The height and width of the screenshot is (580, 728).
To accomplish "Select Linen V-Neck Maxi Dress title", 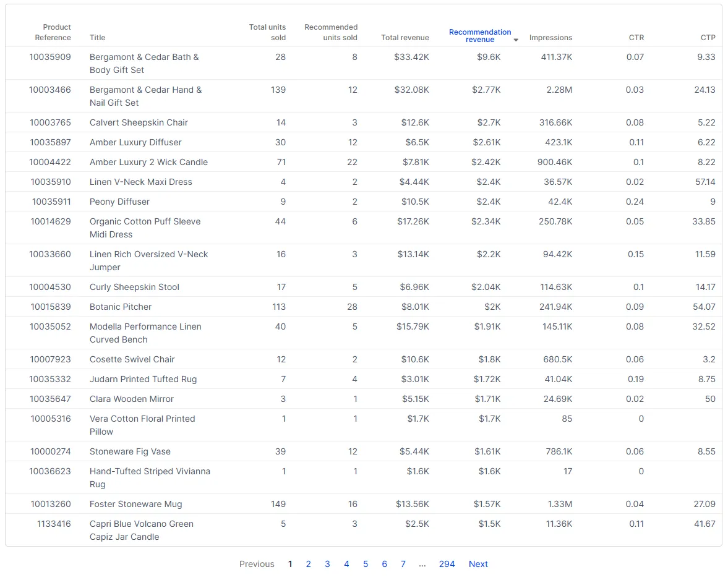I will point(140,182).
